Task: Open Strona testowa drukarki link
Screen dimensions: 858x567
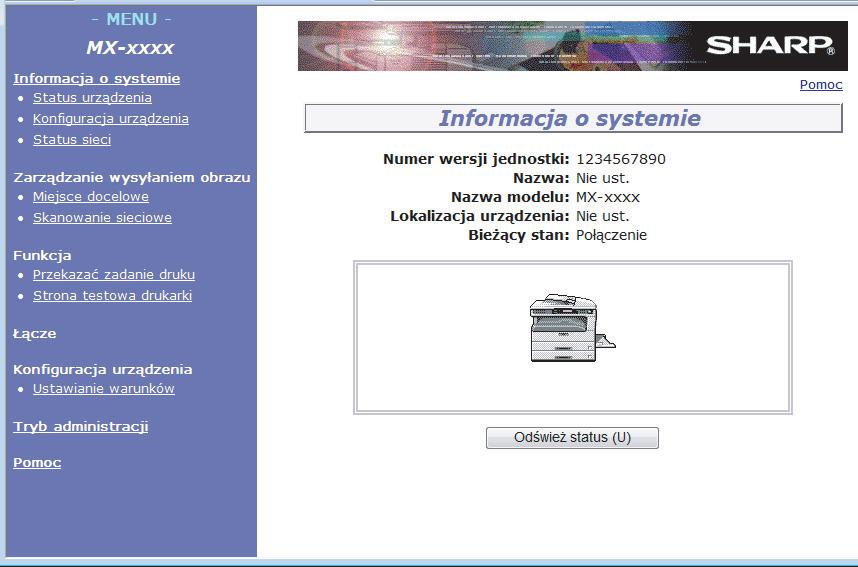Action: coord(112,296)
